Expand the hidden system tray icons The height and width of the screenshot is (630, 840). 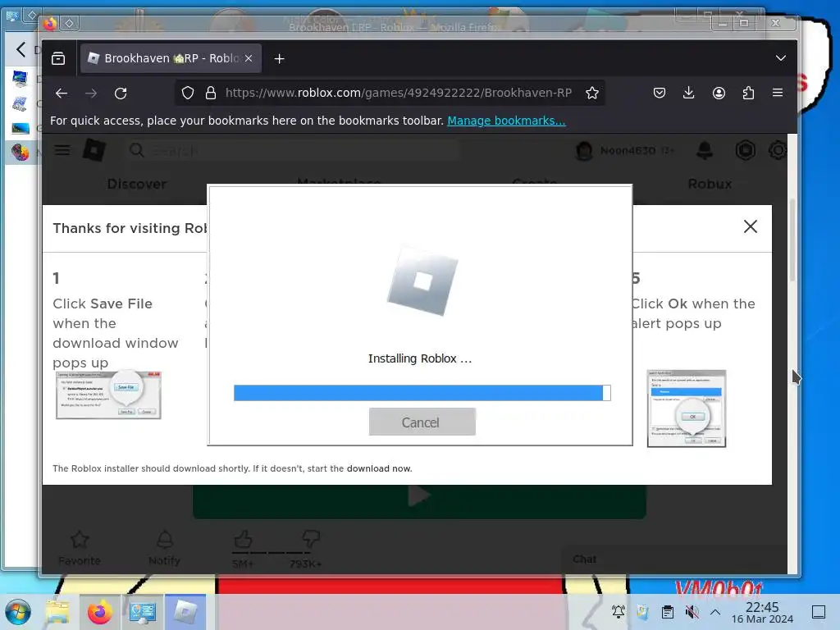tap(715, 612)
